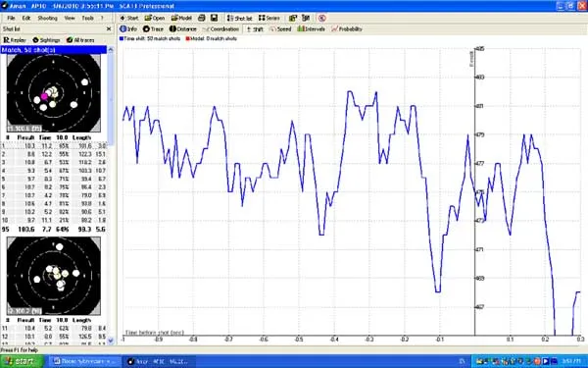Select shot row 1 with result 10.3
Screen dimensions: 588x368
pos(54,145)
